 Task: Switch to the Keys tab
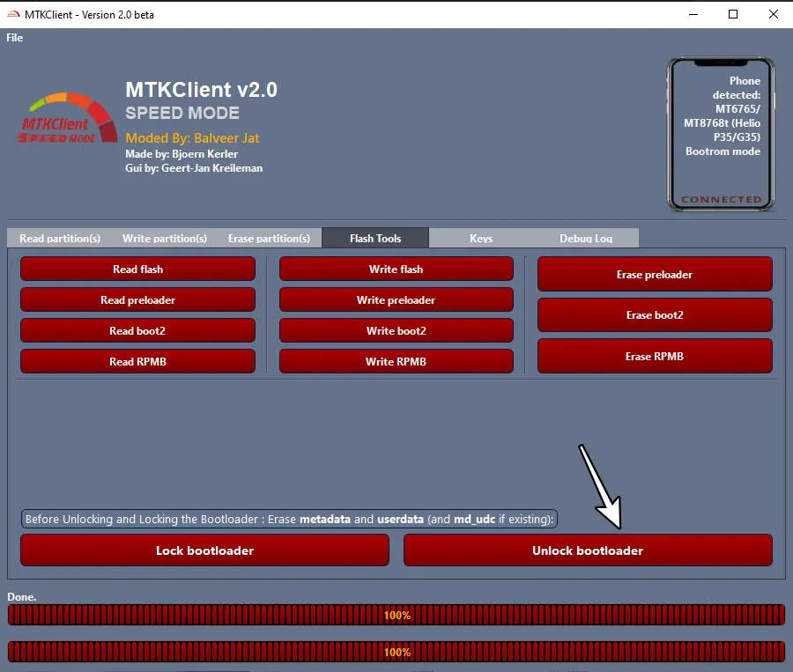point(481,238)
